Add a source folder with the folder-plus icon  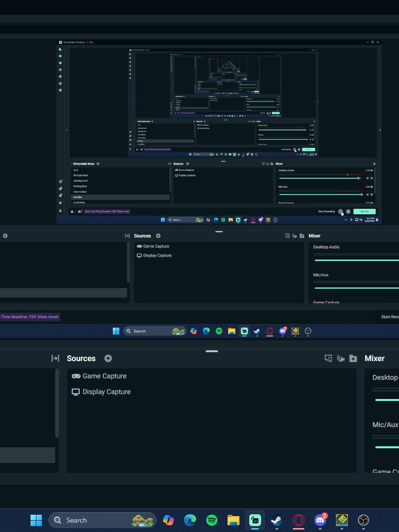(353, 358)
